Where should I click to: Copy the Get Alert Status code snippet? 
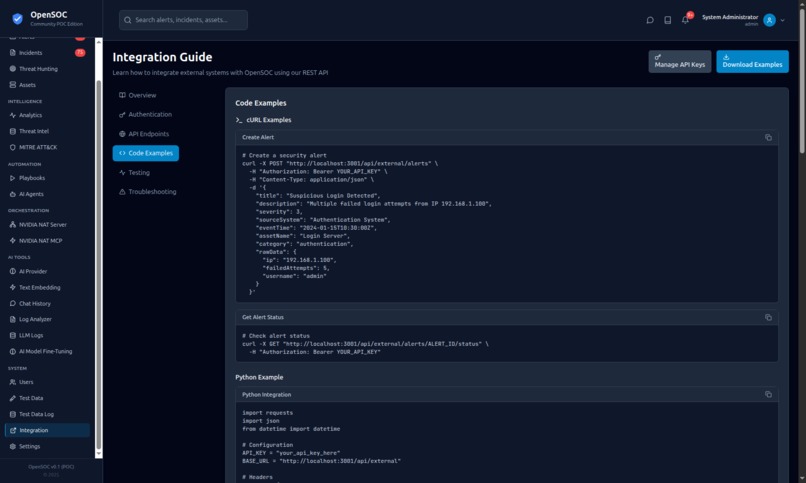coord(768,317)
